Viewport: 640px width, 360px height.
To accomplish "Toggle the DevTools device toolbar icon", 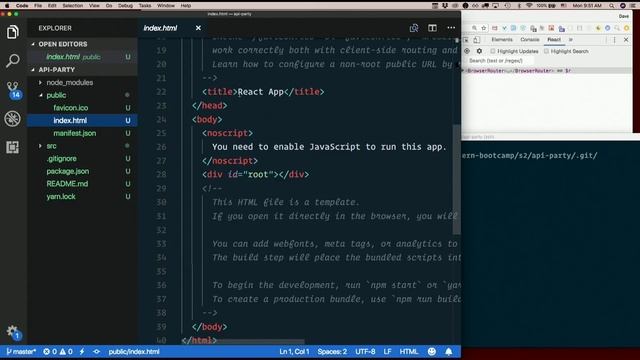I will [x=476, y=40].
